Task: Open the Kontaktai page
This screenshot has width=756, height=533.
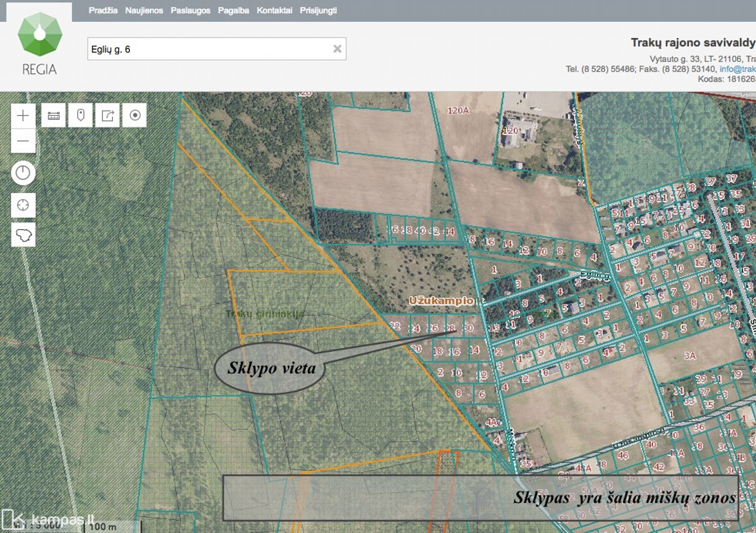Action: point(274,11)
